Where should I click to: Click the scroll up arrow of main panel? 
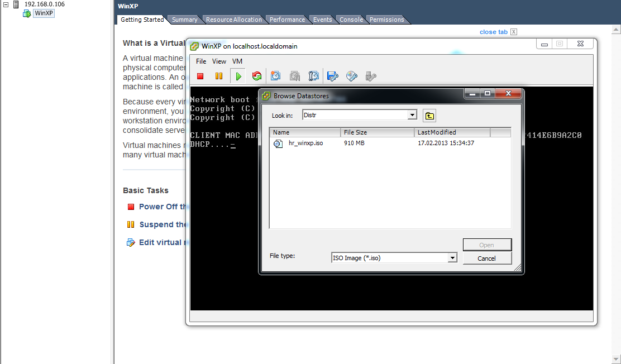(x=616, y=30)
